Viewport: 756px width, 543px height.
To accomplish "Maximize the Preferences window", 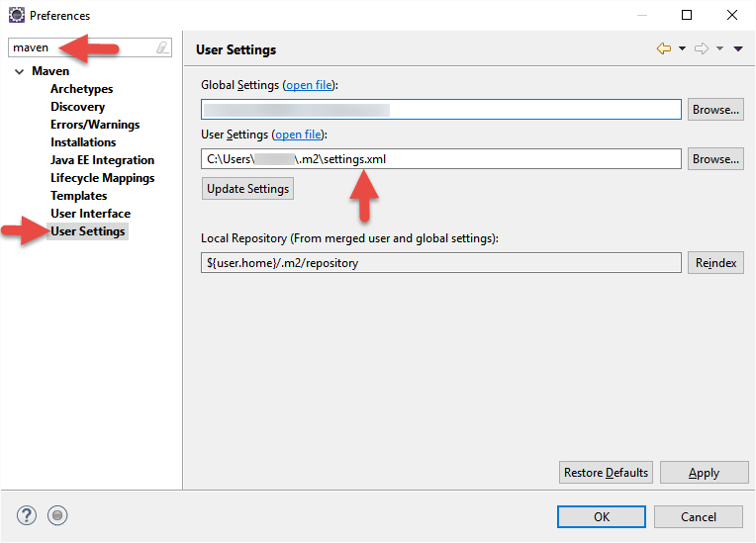I will [687, 15].
